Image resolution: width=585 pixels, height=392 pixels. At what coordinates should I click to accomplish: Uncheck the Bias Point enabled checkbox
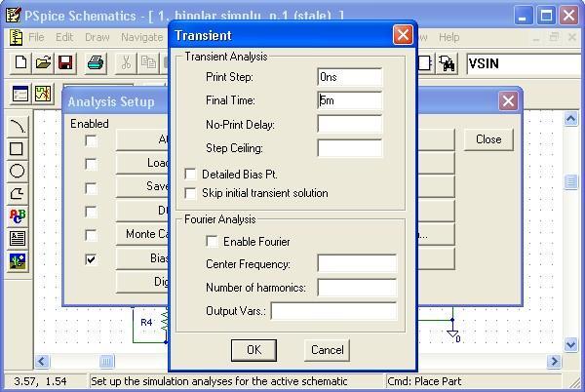91,258
